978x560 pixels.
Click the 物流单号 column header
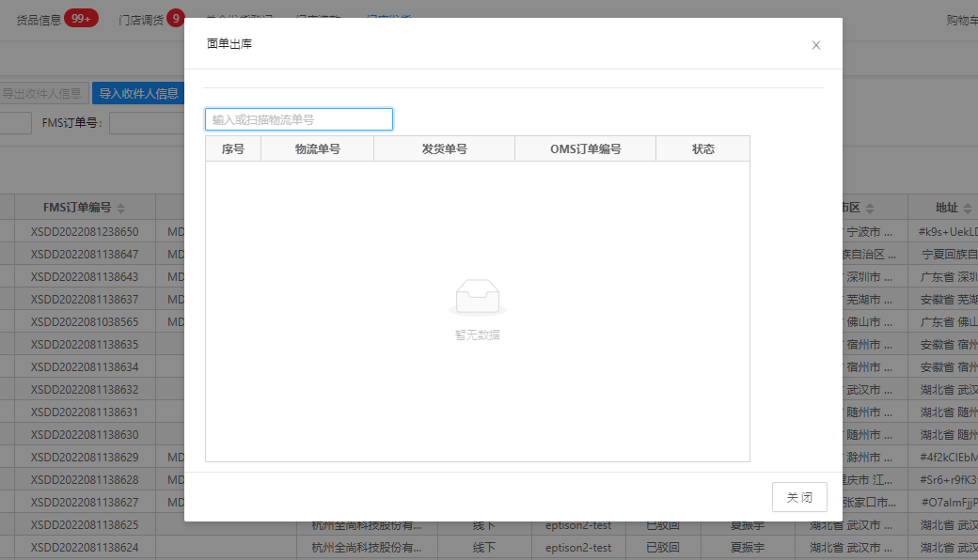pos(317,149)
